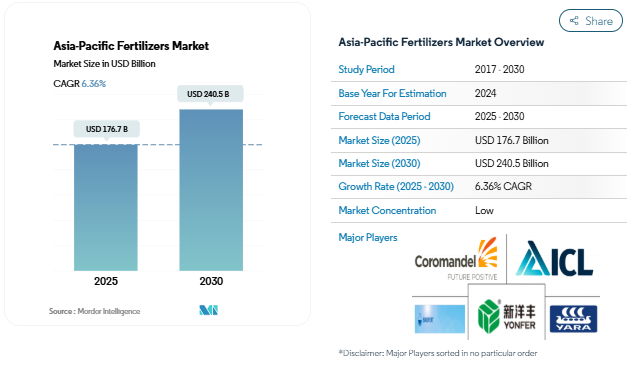Click the Market Size (2025) label
Screen dimensions: 627x367
[379, 140]
